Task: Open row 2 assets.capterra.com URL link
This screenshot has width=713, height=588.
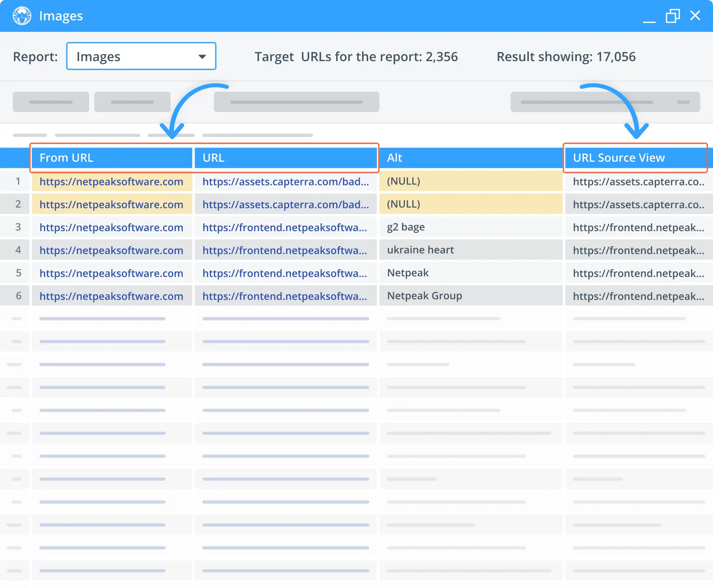Action: click(x=286, y=204)
